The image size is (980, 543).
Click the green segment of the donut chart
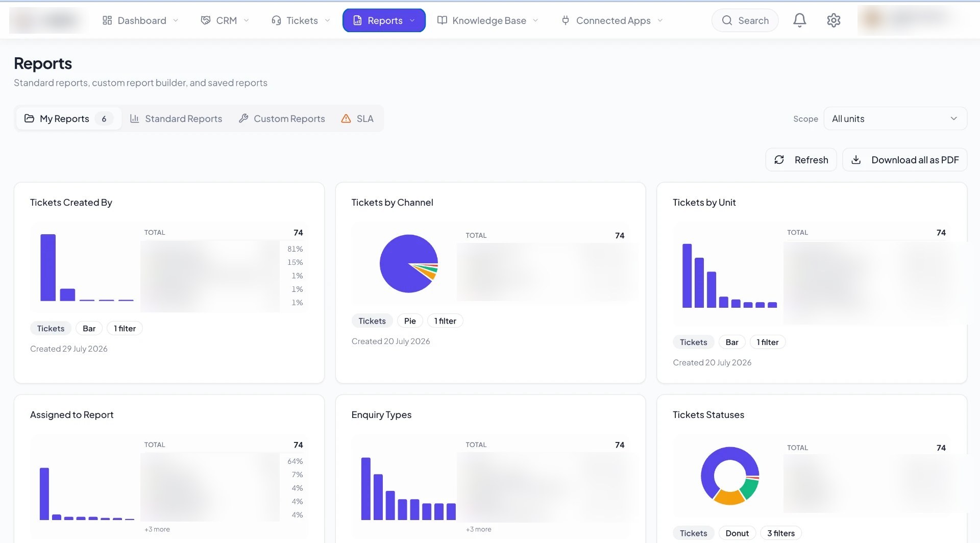tap(750, 488)
